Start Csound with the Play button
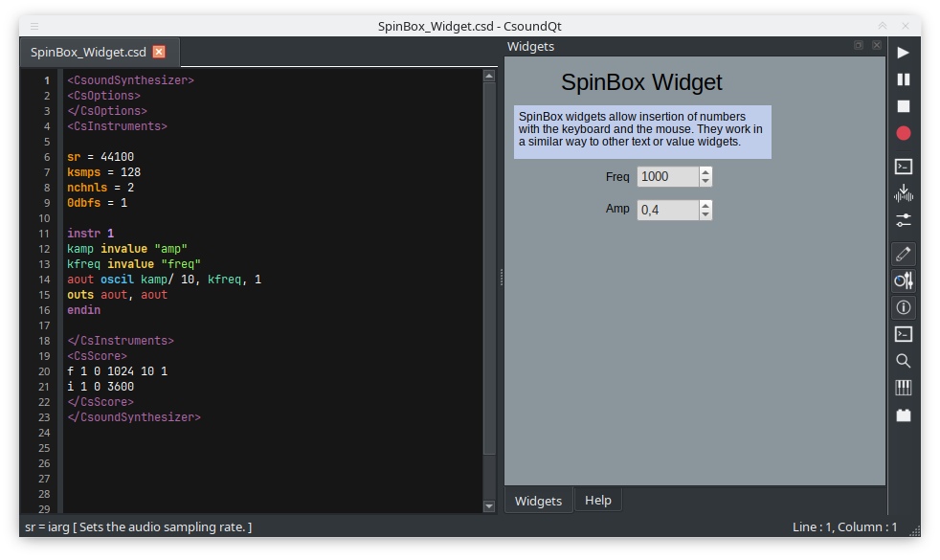The image size is (940, 560). pyautogui.click(x=903, y=53)
